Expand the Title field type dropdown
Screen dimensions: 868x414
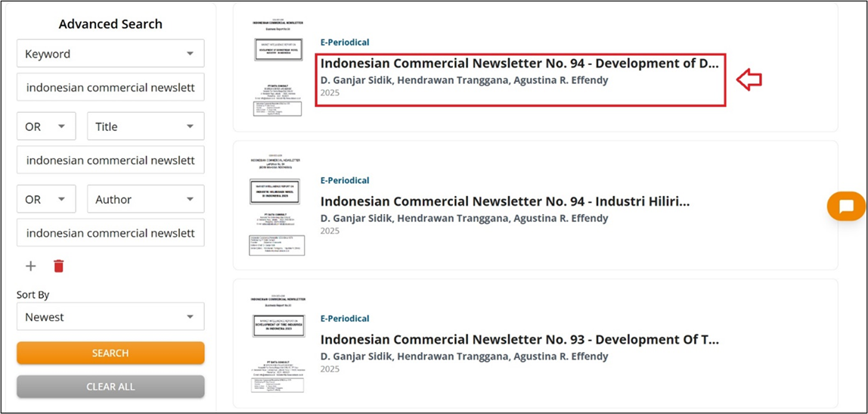145,126
